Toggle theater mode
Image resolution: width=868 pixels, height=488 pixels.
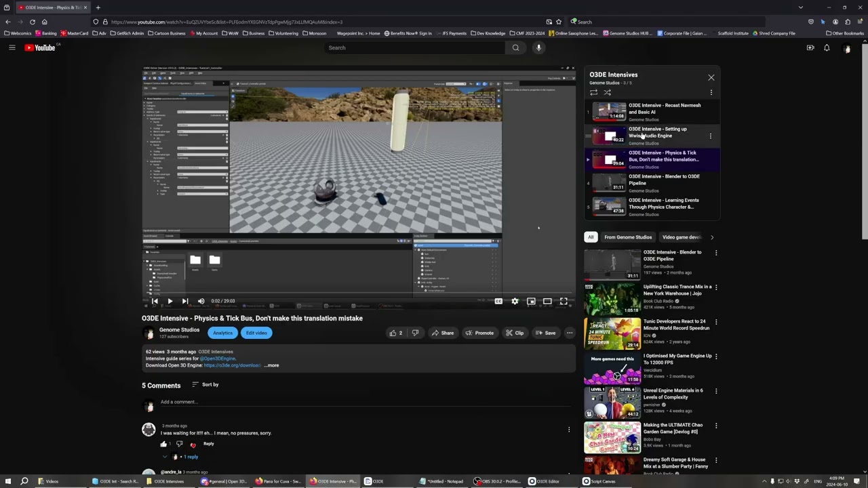click(x=547, y=301)
